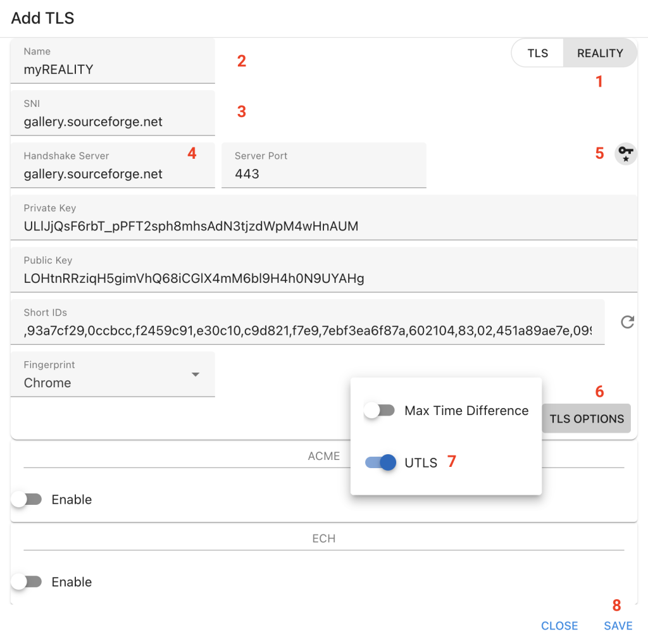Click the Name input field

113,69
